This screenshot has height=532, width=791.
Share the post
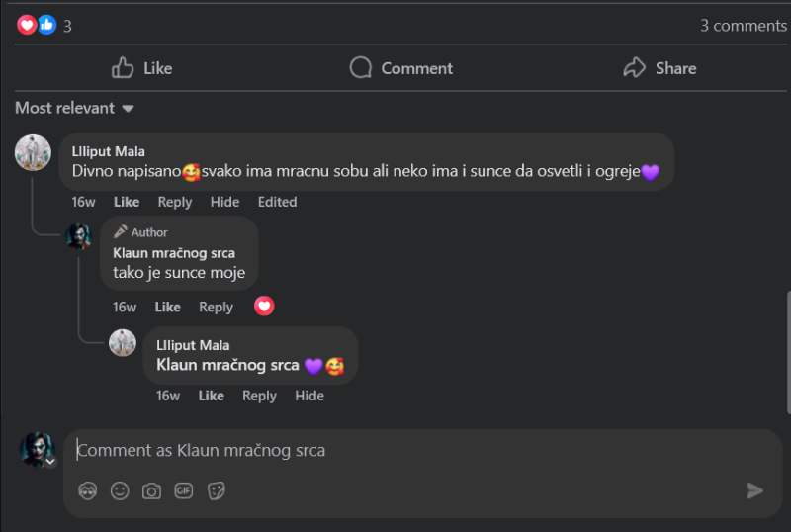[659, 68]
